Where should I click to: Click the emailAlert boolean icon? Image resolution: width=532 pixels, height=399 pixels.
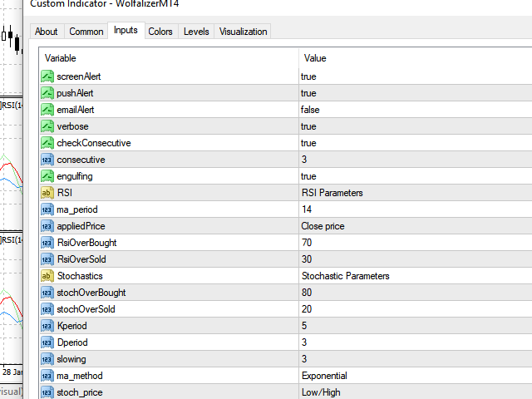[x=47, y=110]
